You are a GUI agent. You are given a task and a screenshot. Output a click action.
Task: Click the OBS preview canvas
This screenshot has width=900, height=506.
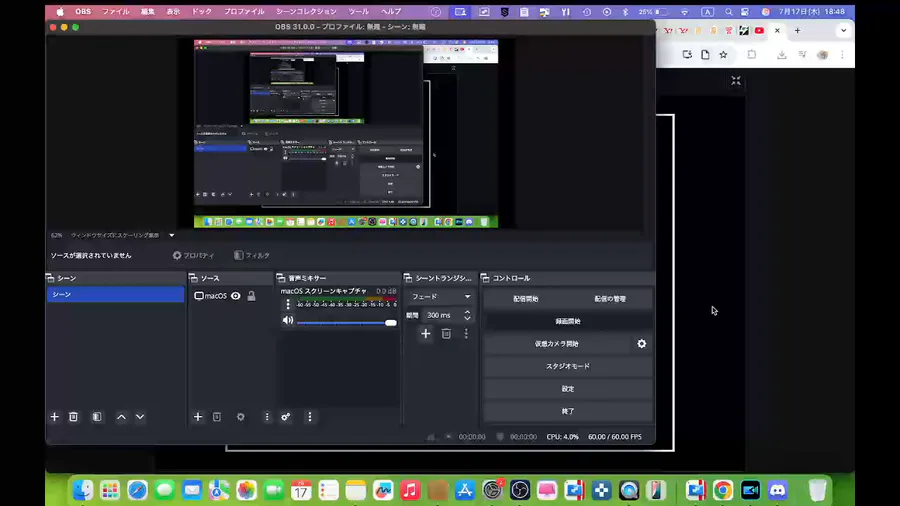[x=346, y=133]
